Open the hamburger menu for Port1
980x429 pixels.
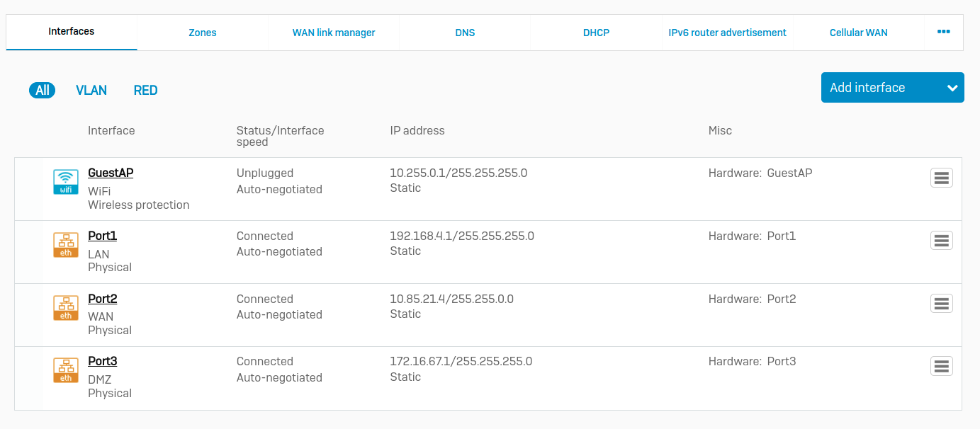(x=941, y=241)
